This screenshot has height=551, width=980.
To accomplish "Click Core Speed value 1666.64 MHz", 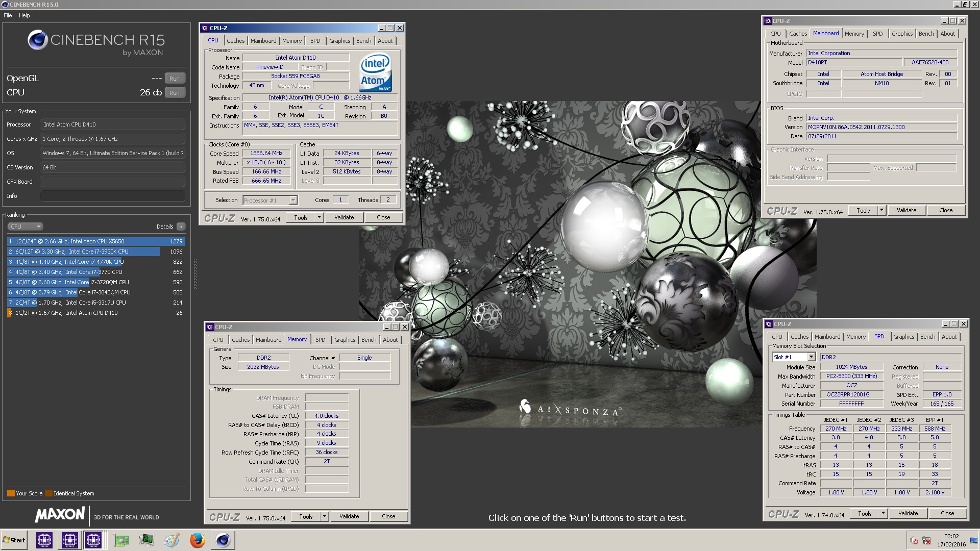I will 266,154.
